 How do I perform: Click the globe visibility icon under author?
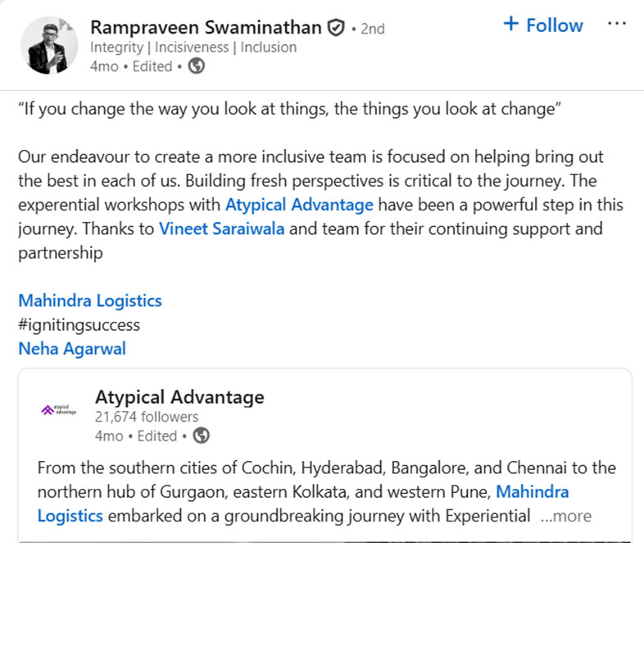pos(196,66)
